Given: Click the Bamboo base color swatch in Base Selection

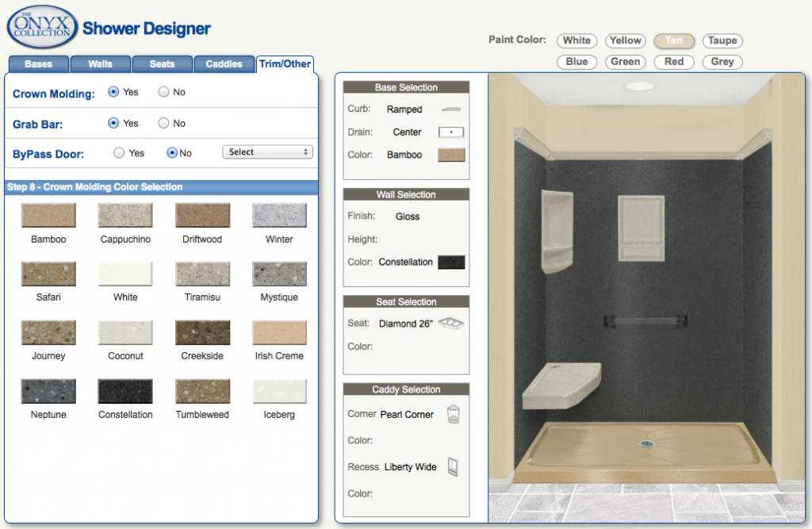Looking at the screenshot, I should pyautogui.click(x=451, y=155).
